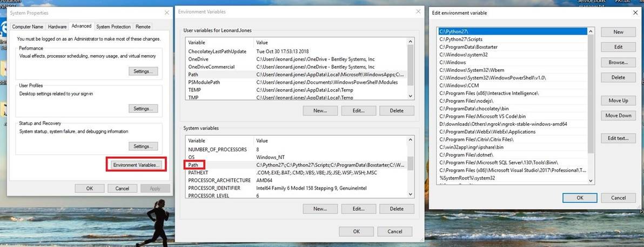Select the PSModulePath user variable
644x247 pixels.
tap(296, 82)
